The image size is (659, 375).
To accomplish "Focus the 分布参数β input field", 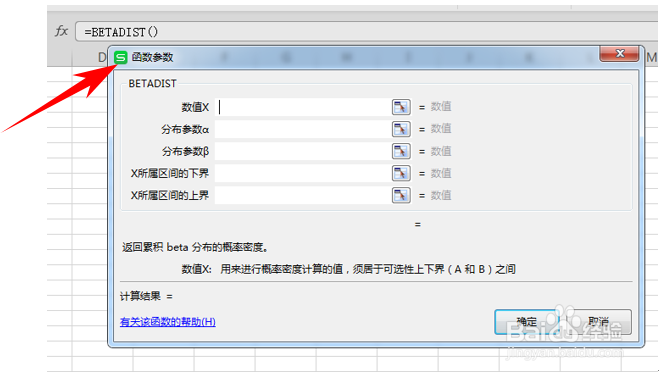I will 303,151.
